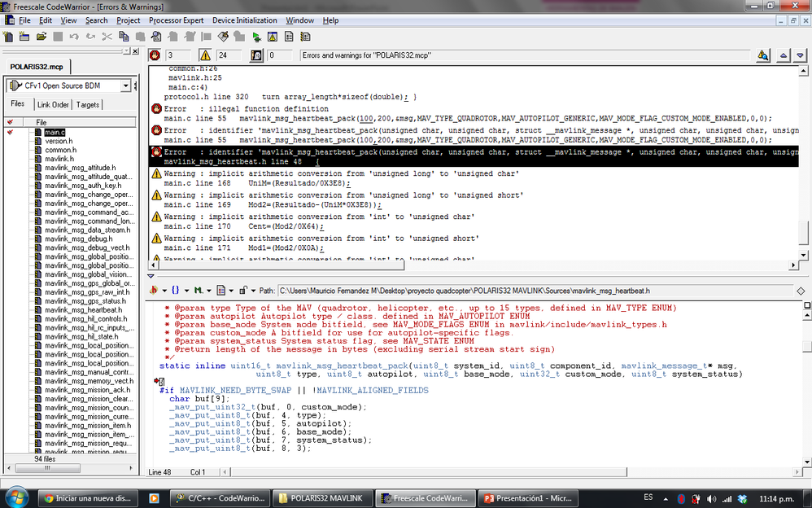Open the Edit menu

click(x=46, y=20)
